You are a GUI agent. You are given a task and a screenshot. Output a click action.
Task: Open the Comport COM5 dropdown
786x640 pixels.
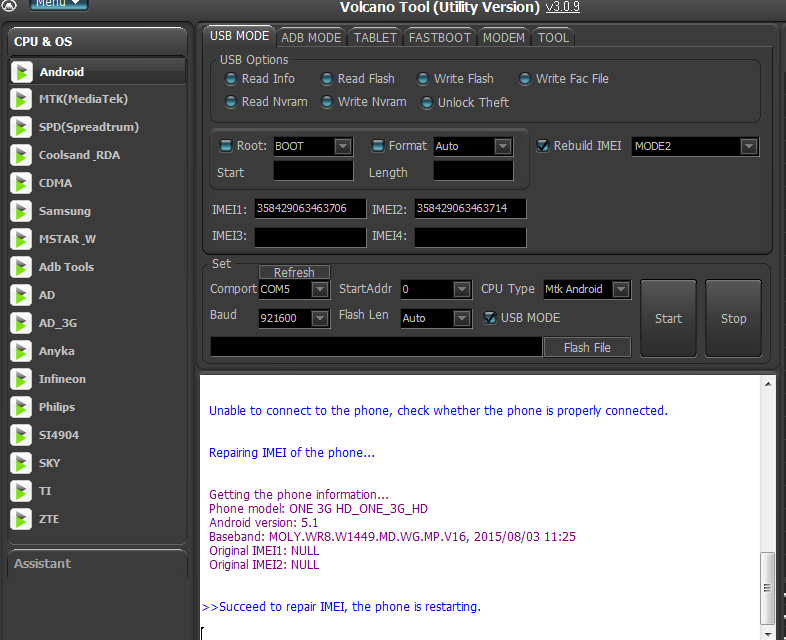click(x=320, y=289)
